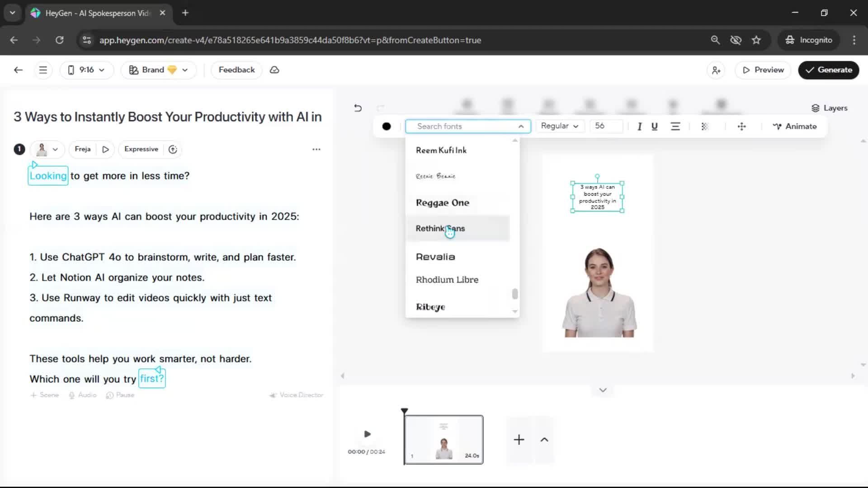
Task: Click the black text color swatch
Action: tap(387, 127)
